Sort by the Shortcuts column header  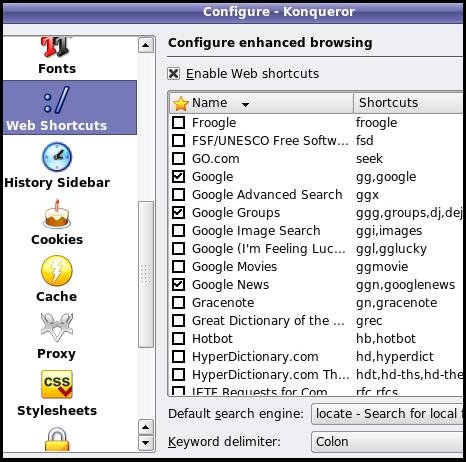[x=409, y=103]
